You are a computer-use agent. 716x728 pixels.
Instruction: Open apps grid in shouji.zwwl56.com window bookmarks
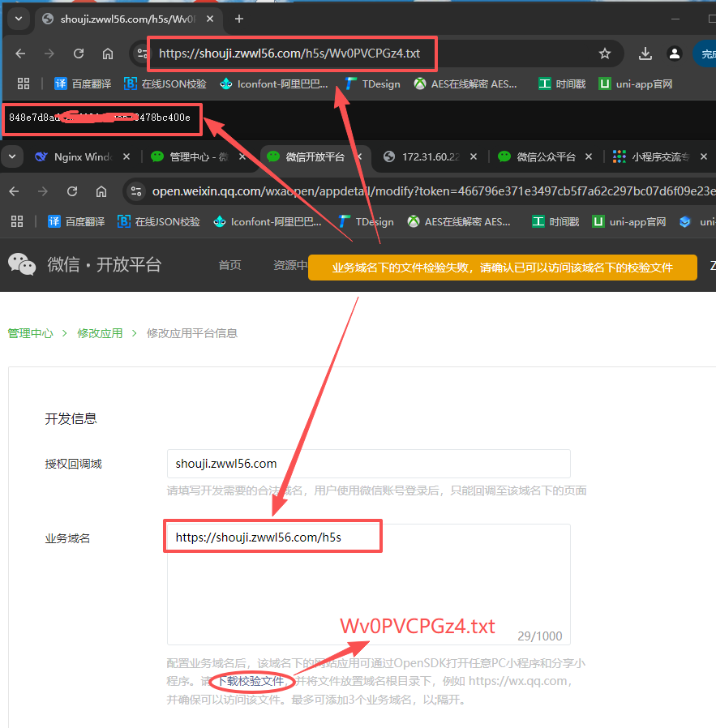pyautogui.click(x=24, y=84)
